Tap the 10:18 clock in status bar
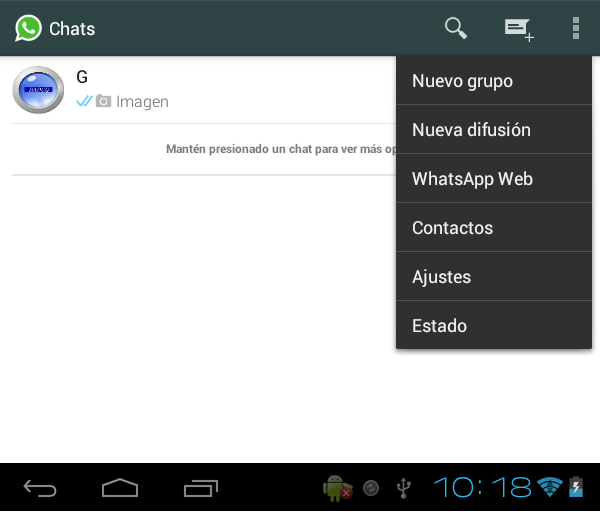The height and width of the screenshot is (512, 600). coord(482,487)
